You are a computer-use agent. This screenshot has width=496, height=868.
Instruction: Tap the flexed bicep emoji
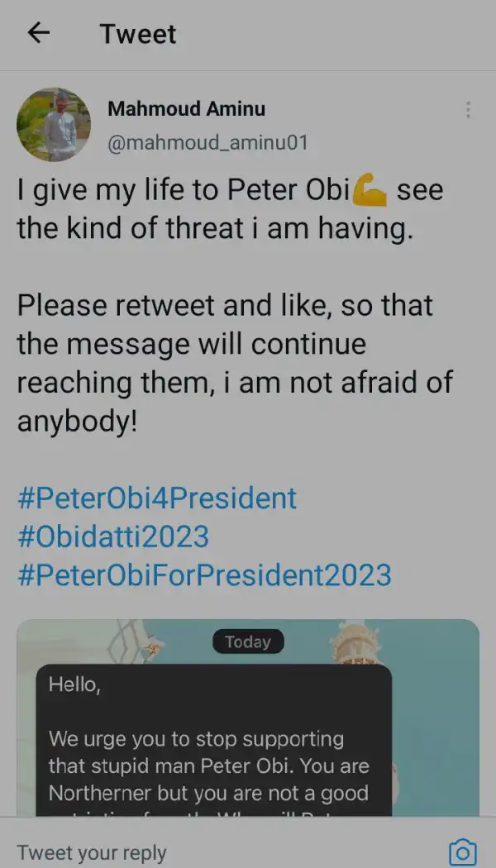pyautogui.click(x=370, y=190)
